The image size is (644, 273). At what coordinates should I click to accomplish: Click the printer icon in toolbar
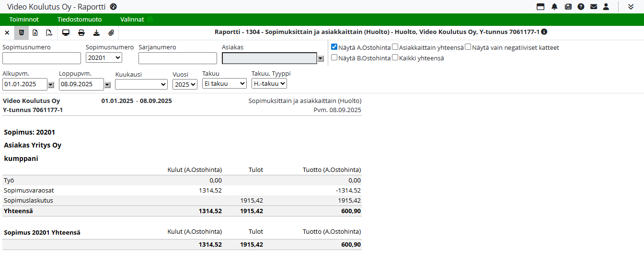pos(81,33)
